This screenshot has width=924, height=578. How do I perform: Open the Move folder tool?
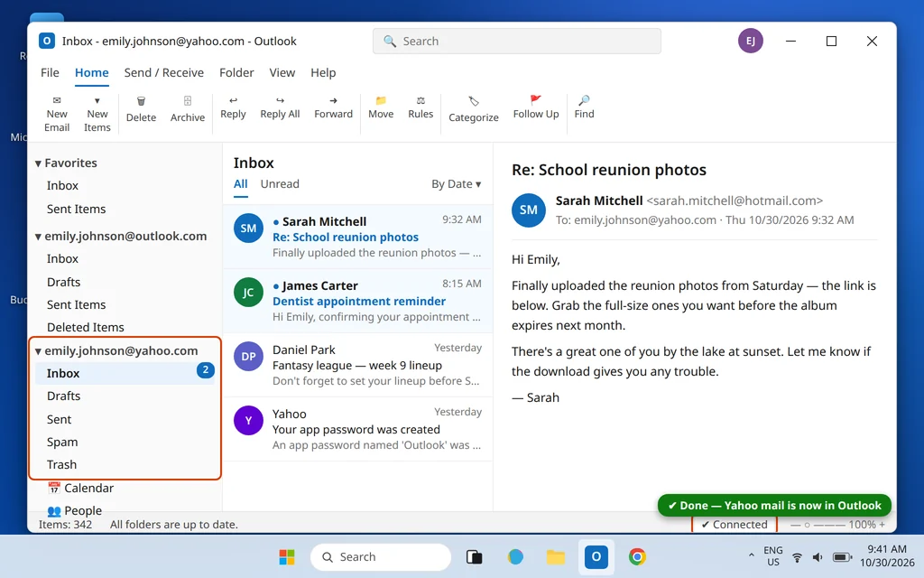tap(381, 107)
